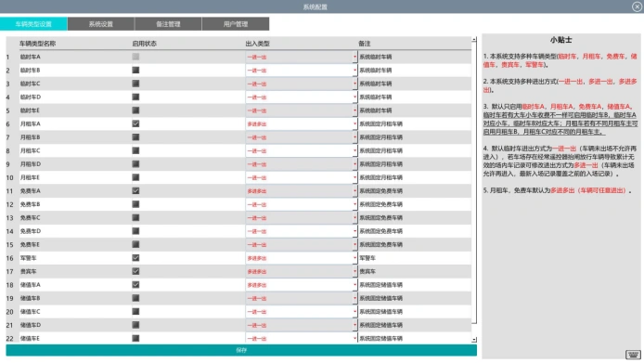This screenshot has width=644, height=363.
Task: Click the 车辆类型名称 column header
Action: [x=37, y=44]
